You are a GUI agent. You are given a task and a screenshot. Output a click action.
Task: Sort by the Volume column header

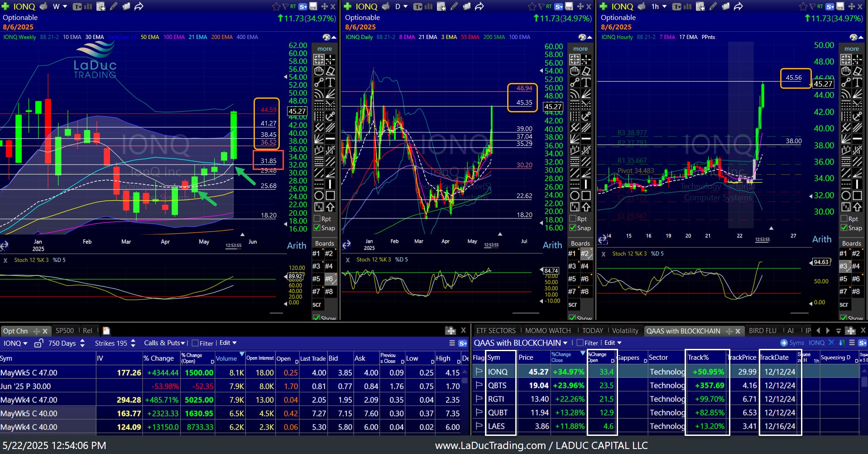point(230,358)
